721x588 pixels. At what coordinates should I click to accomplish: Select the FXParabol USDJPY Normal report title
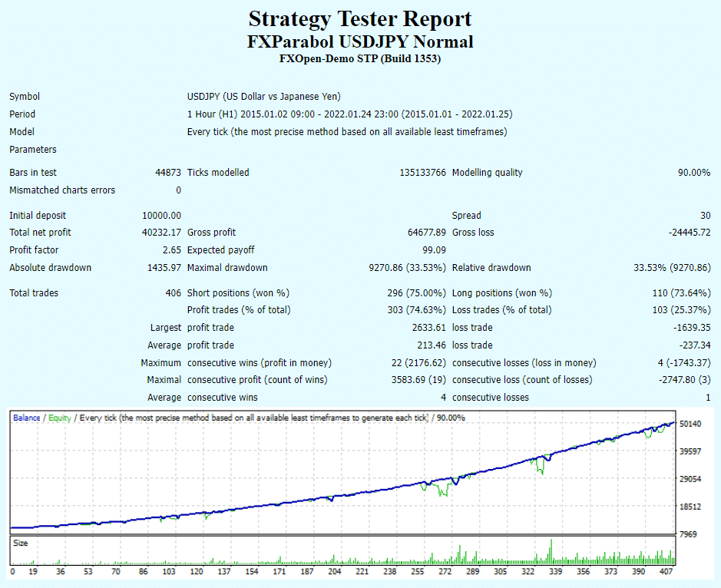pyautogui.click(x=360, y=42)
